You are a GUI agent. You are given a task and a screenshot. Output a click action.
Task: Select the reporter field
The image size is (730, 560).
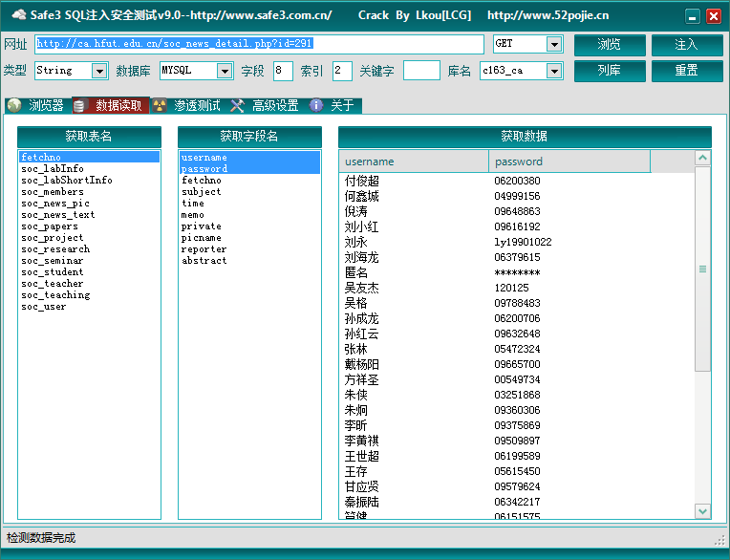point(249,249)
